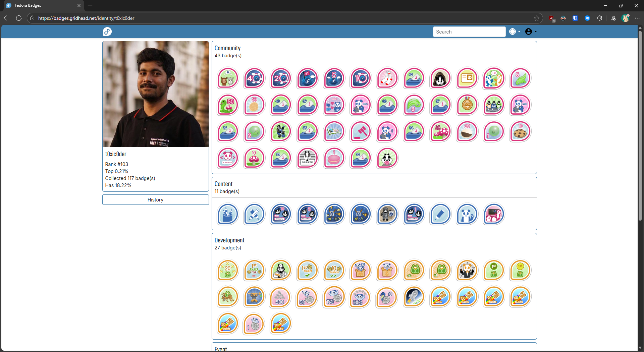Click the Fedora logo in the header
Viewport: 644px width, 352px height.
107,32
